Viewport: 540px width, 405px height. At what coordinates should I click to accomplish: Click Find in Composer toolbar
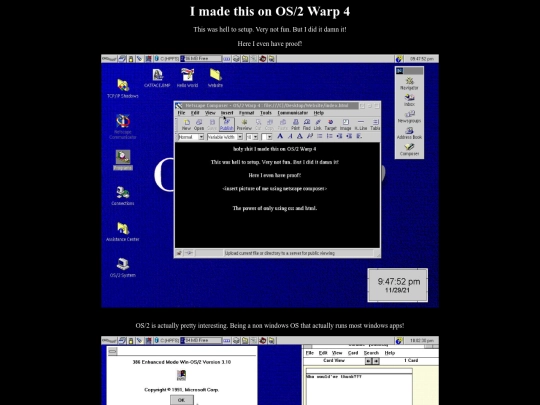(x=307, y=125)
